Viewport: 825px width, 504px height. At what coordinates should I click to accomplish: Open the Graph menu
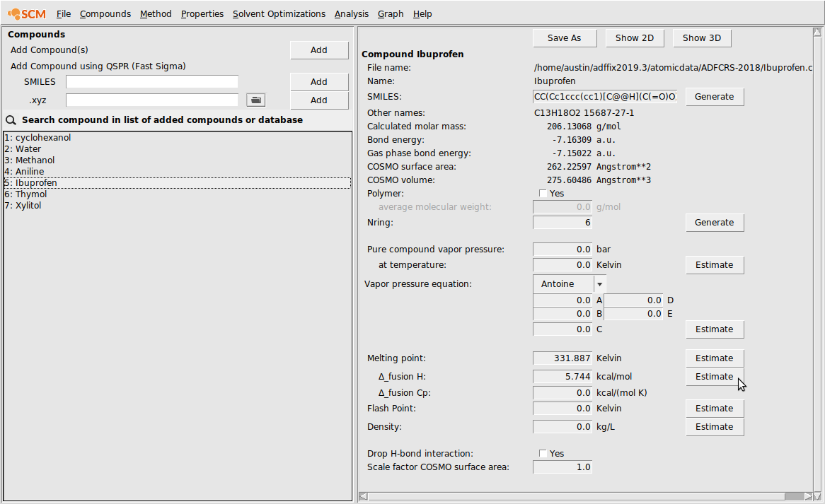tap(391, 13)
